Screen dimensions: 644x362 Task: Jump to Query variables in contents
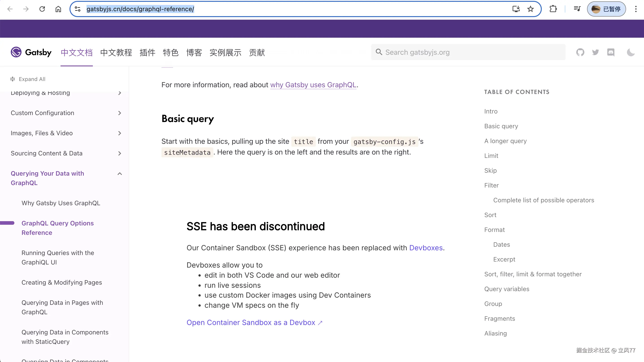pos(507,289)
